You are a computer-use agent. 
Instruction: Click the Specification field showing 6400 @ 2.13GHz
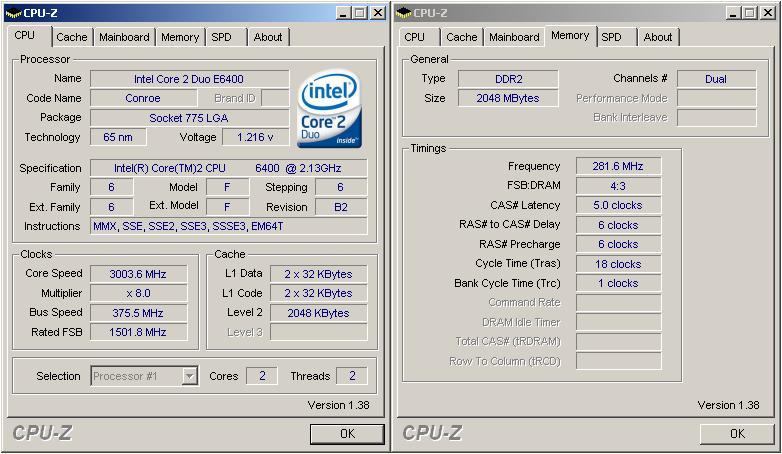point(228,168)
